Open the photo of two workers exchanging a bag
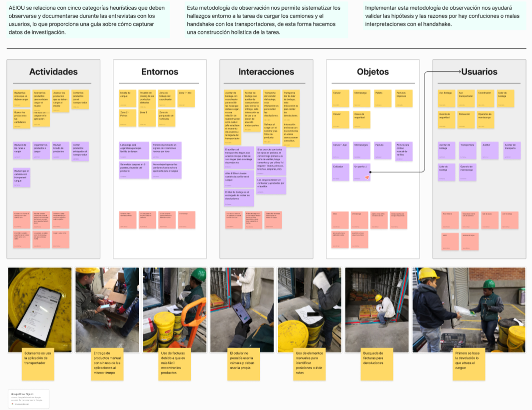 [x=469, y=310]
